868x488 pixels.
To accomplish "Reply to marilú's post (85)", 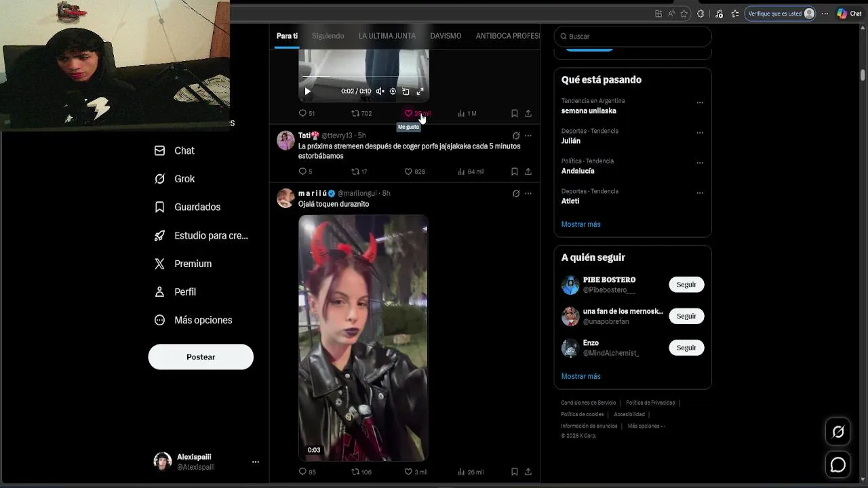I will [307, 472].
